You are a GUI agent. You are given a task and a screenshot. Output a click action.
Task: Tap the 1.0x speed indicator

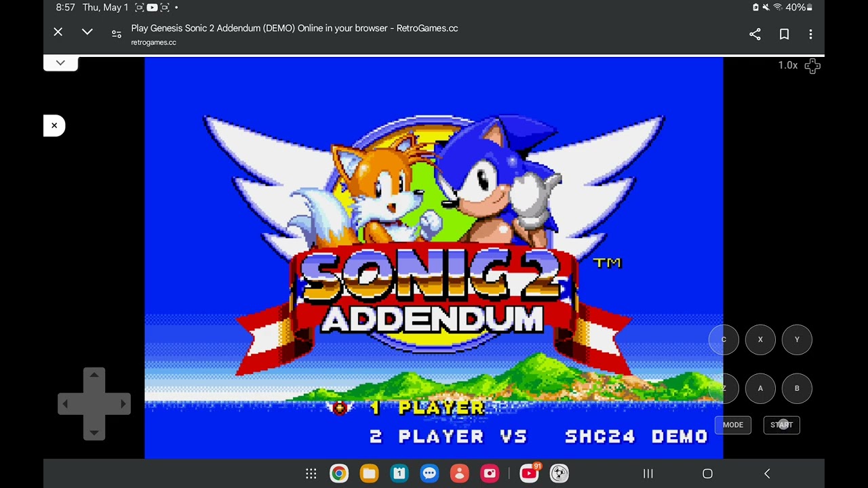[x=787, y=66]
